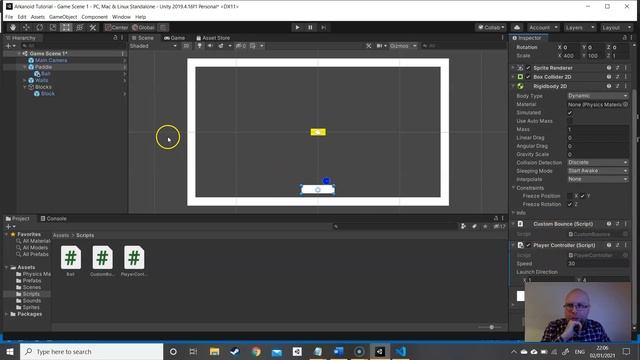This screenshot has height=360, width=640.
Task: Toggle component tools in scene view
Action: [x=369, y=46]
